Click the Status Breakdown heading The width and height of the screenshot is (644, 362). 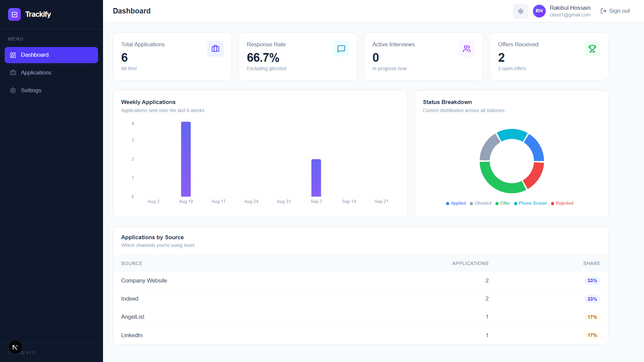click(447, 102)
